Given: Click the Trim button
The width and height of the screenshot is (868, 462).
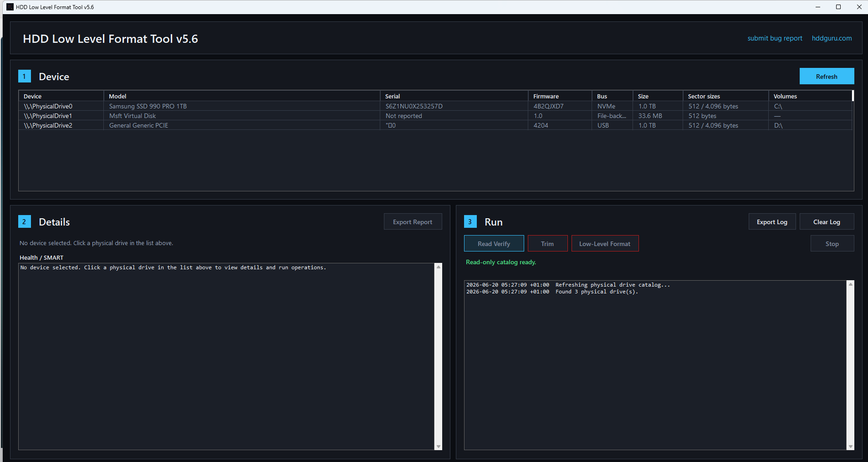Looking at the screenshot, I should 547,244.
